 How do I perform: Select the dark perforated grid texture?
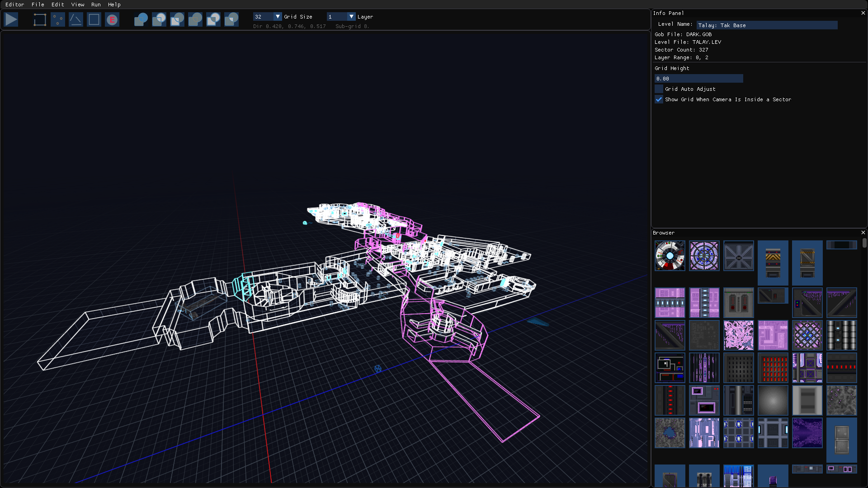coord(739,368)
